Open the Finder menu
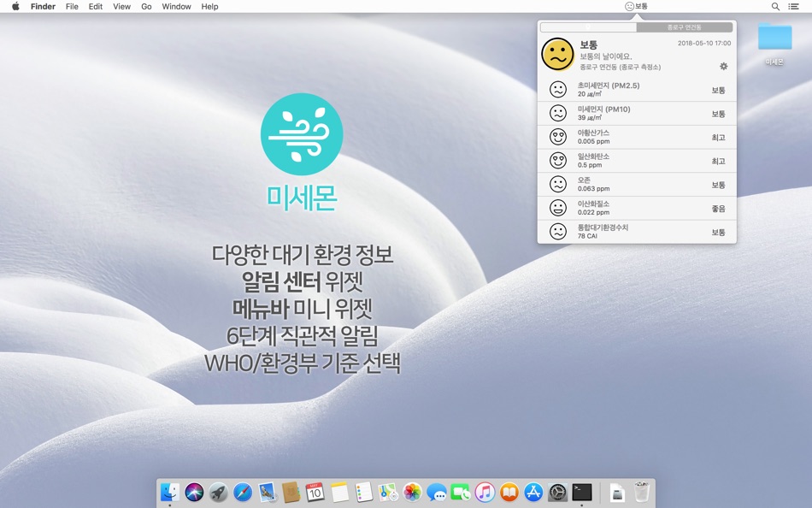This screenshot has width=812, height=508. (x=43, y=6)
